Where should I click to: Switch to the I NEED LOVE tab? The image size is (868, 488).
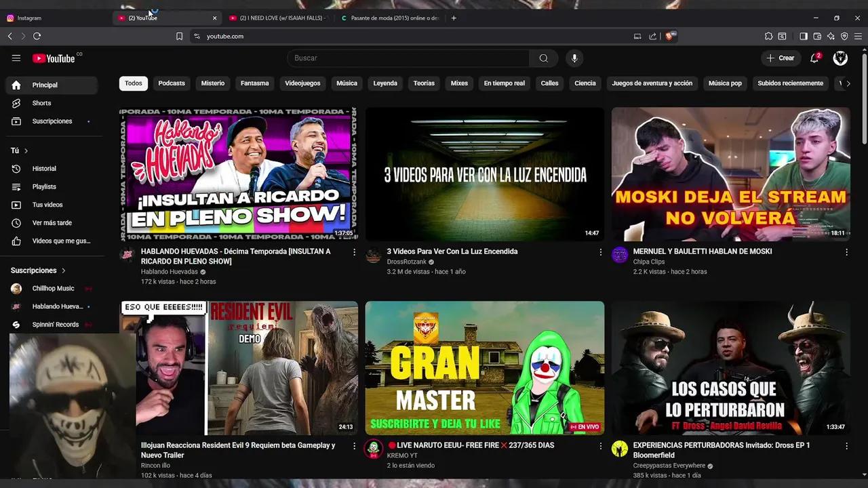coord(278,18)
